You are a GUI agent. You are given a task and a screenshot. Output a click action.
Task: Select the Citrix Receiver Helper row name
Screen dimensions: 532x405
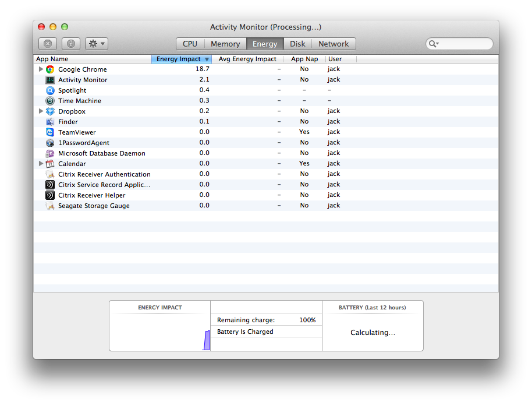92,195
